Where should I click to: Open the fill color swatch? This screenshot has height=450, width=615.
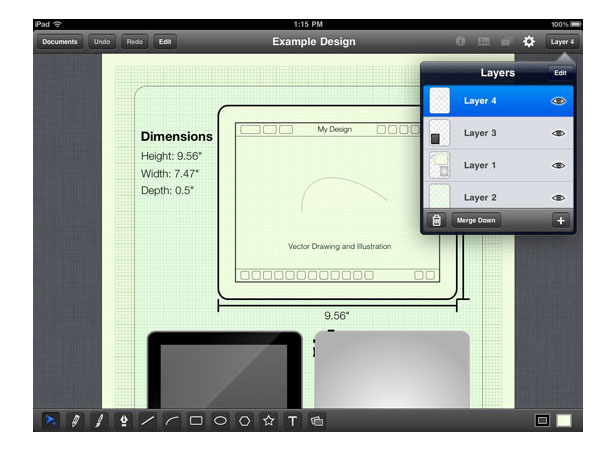[564, 421]
